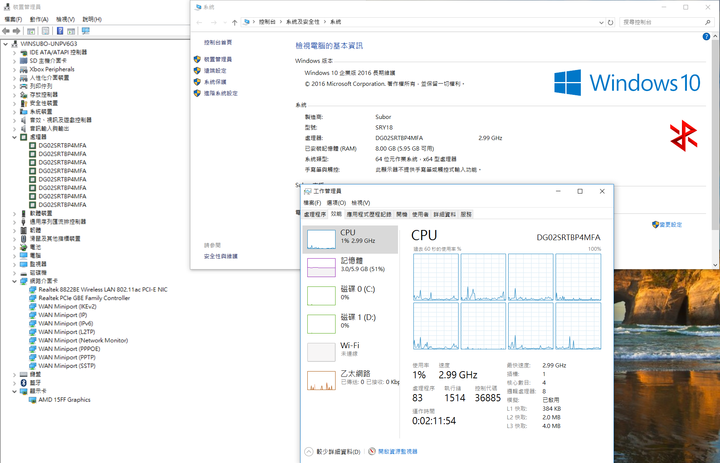Open the 裝置管理員 link in System sidebar
This screenshot has width=720, height=463.
pyautogui.click(x=218, y=59)
